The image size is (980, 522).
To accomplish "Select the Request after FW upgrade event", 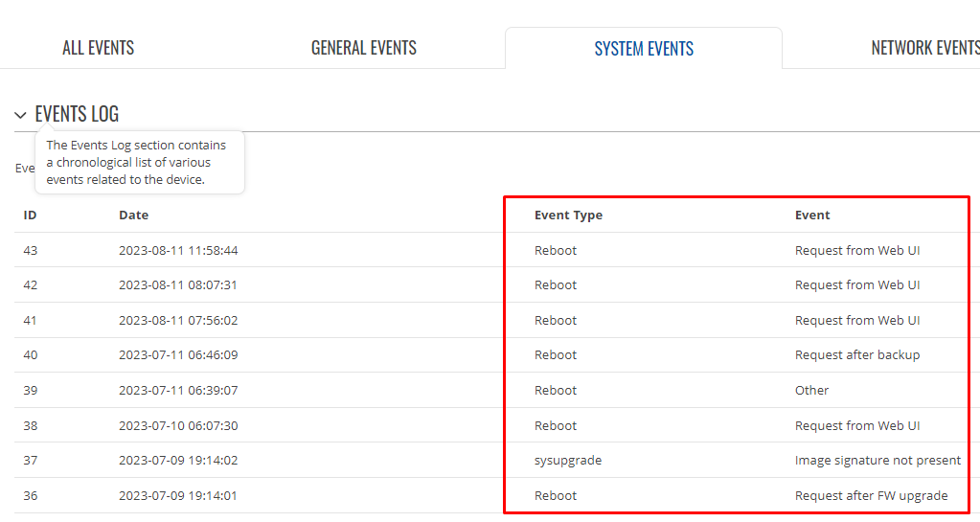I will click(x=871, y=496).
